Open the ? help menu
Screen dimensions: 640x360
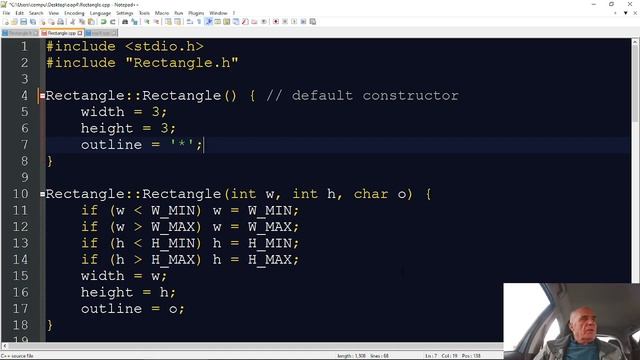(234, 13)
